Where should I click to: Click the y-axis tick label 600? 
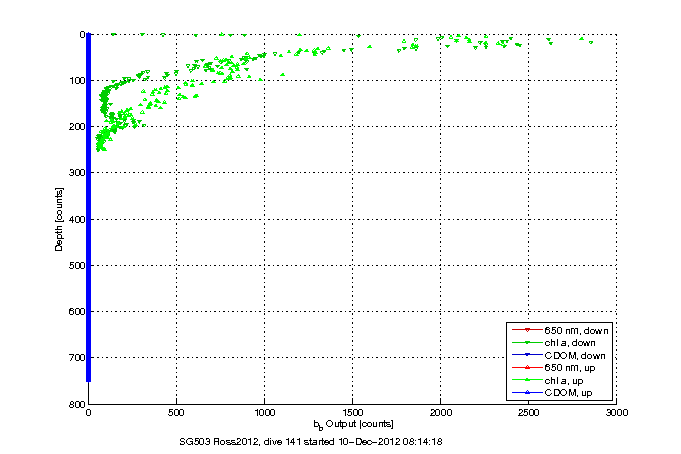76,312
